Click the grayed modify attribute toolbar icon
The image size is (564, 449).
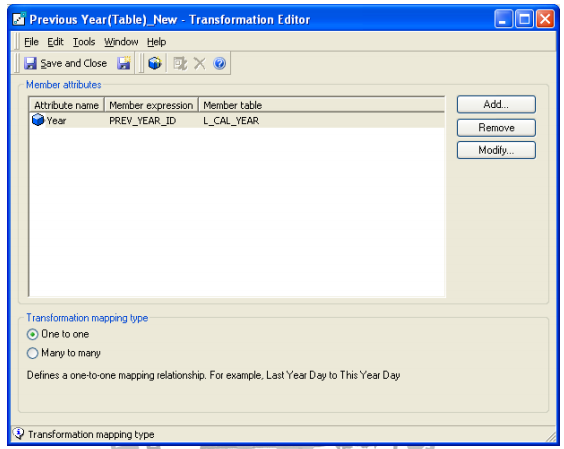[x=180, y=64]
